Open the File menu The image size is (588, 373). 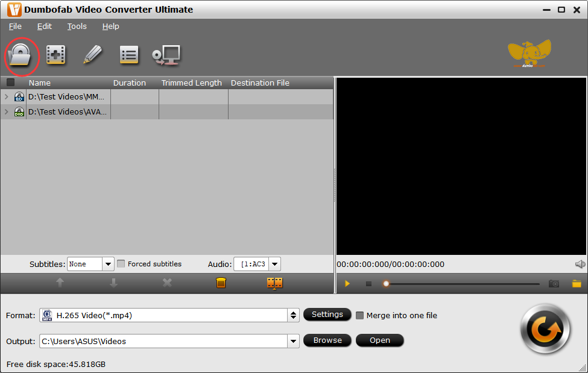[x=15, y=27]
